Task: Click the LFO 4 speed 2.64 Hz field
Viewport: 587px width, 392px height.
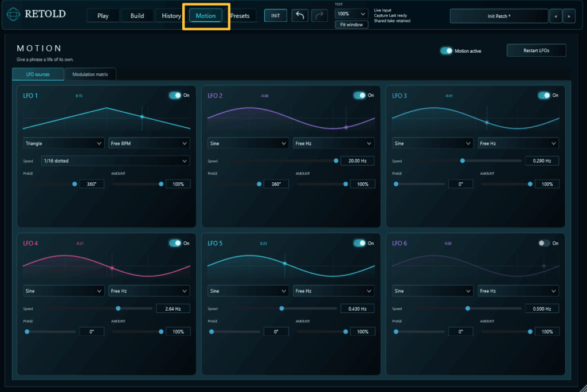Action: tap(173, 308)
